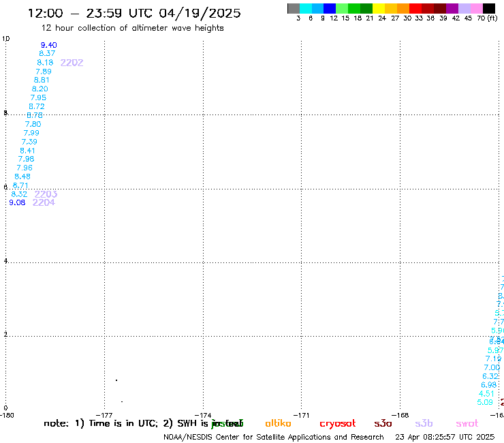Click the wave height value 7.96

25,168
